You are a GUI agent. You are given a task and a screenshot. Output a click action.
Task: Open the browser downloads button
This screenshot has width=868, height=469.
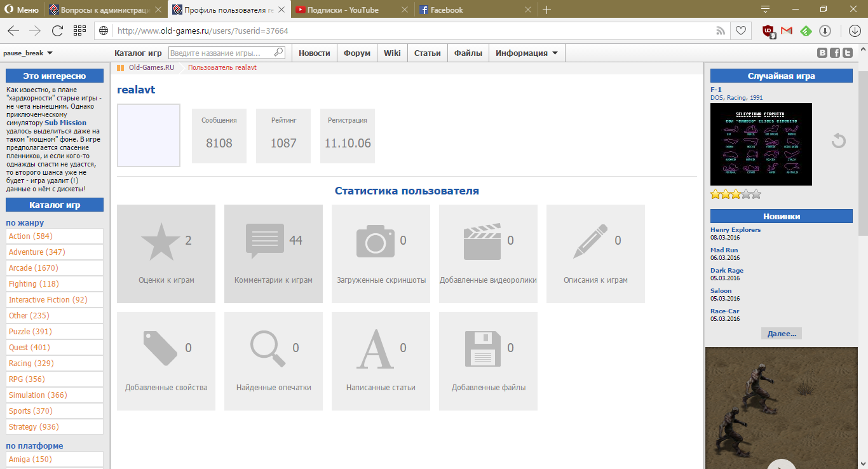855,31
